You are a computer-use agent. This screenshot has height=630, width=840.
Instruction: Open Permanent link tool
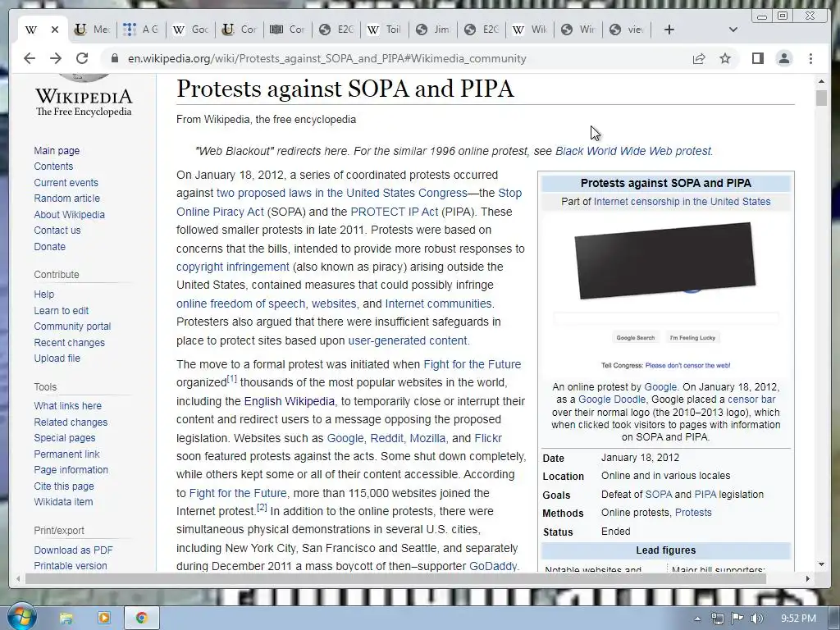[66, 454]
